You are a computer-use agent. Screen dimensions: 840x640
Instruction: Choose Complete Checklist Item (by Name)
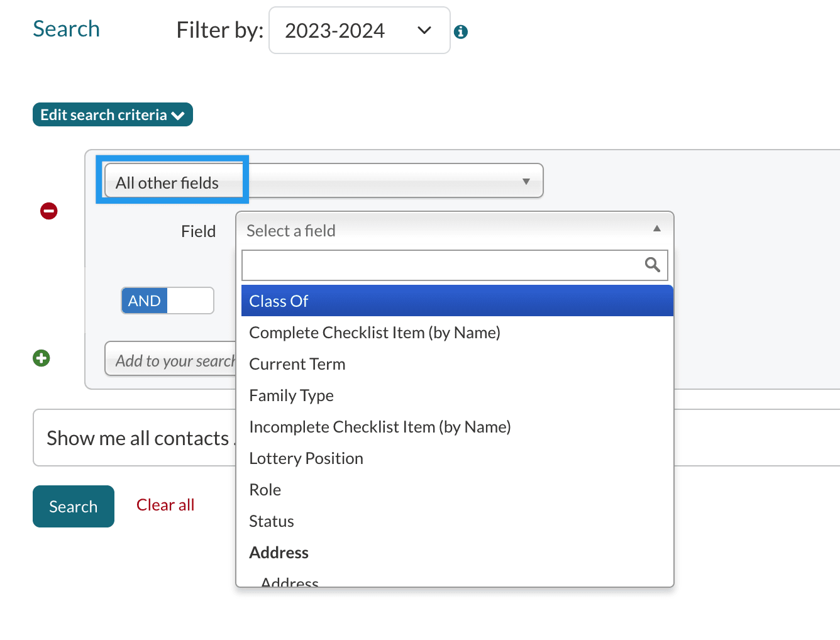coord(374,333)
